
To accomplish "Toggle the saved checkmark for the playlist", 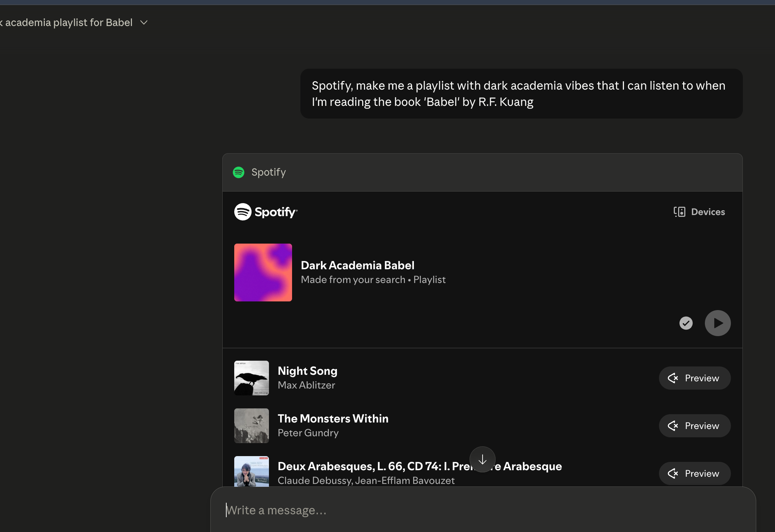I will coord(686,323).
